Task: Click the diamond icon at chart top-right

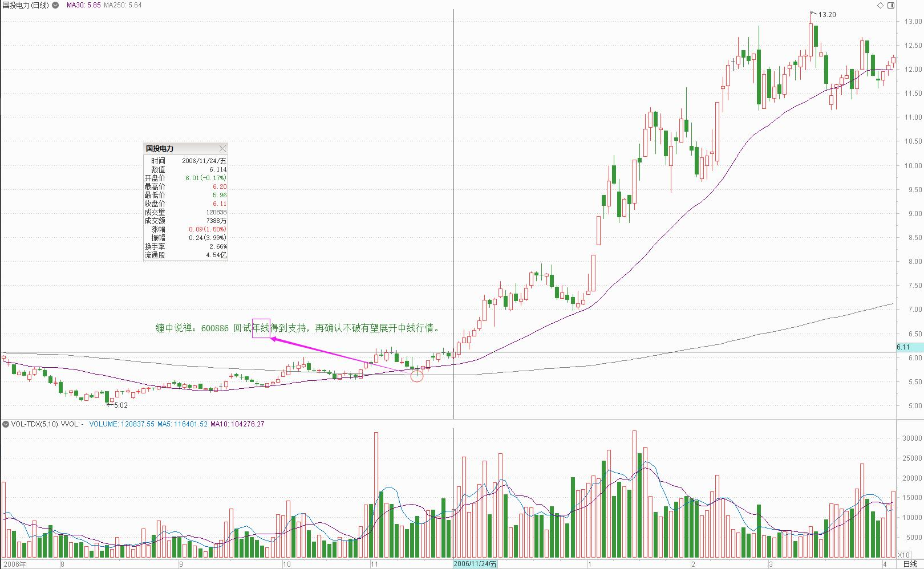Action: click(x=880, y=5)
